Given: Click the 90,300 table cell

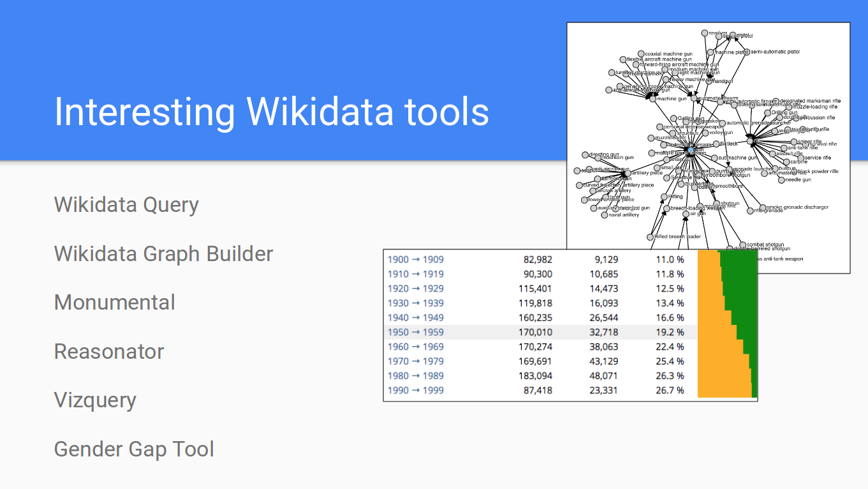Looking at the screenshot, I should [538, 274].
